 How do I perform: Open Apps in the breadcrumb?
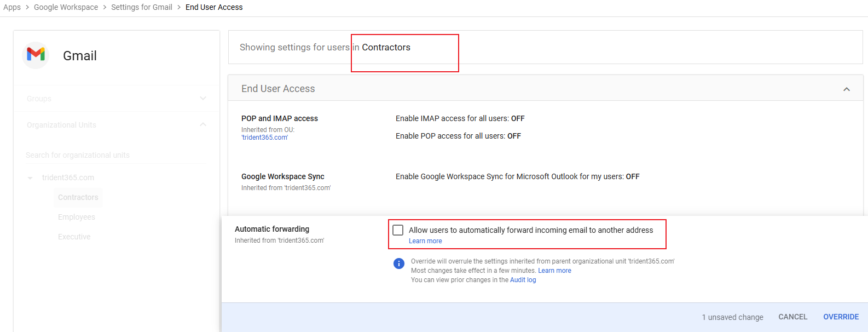(x=12, y=7)
